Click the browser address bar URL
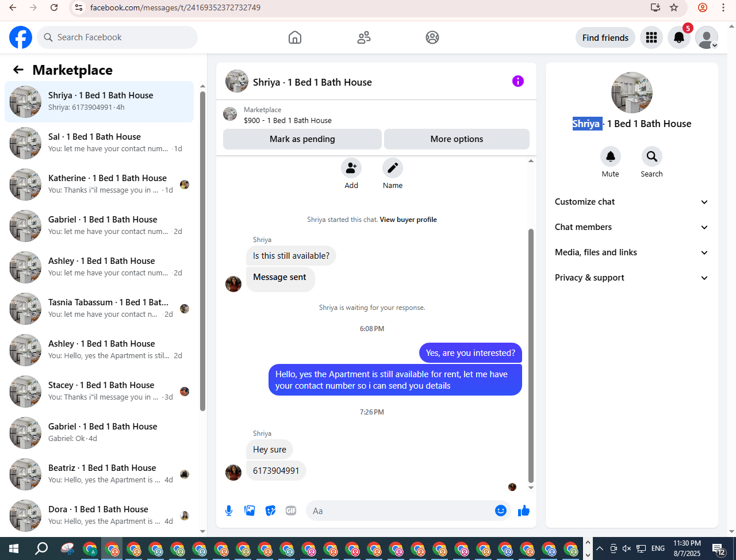This screenshot has height=560, width=736. pyautogui.click(x=175, y=7)
